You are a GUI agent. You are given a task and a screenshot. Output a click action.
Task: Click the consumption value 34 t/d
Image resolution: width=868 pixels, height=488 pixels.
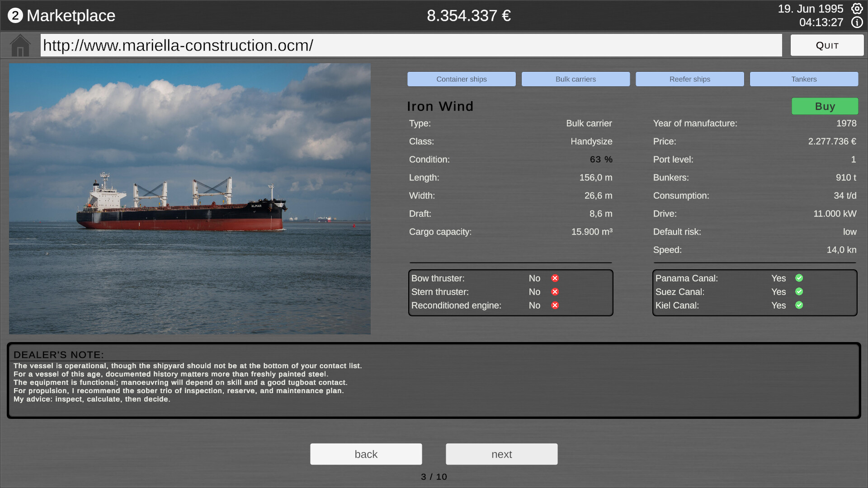845,196
